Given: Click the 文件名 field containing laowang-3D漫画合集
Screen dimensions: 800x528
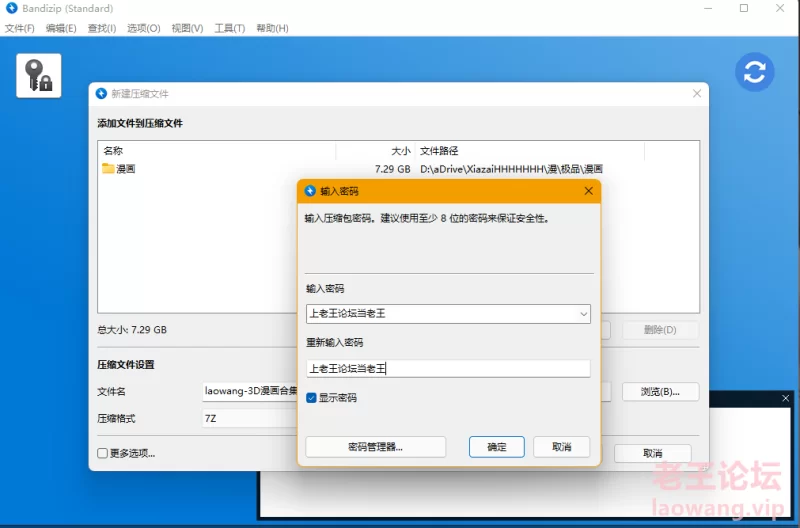Looking at the screenshot, I should pyautogui.click(x=250, y=391).
